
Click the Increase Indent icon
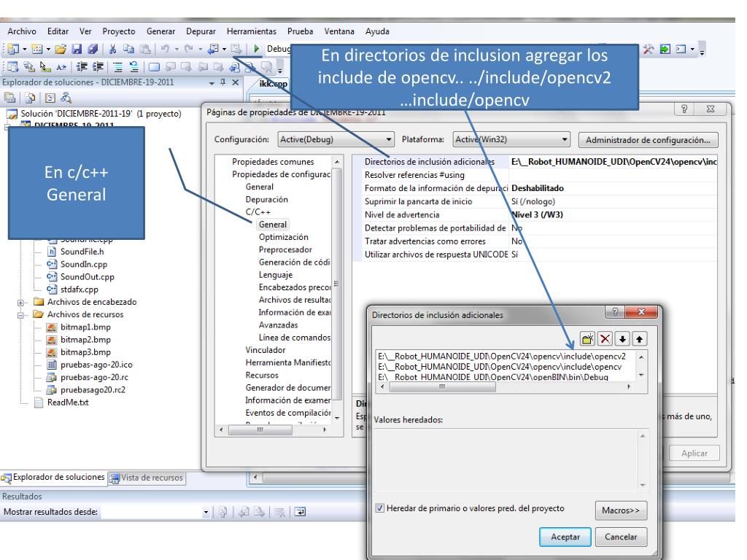[x=98, y=66]
